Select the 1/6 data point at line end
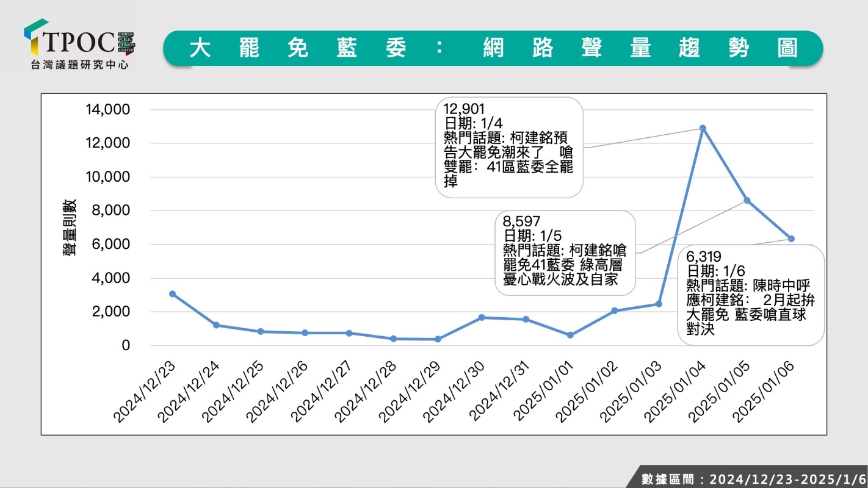Image resolution: width=868 pixels, height=488 pixels. [791, 239]
